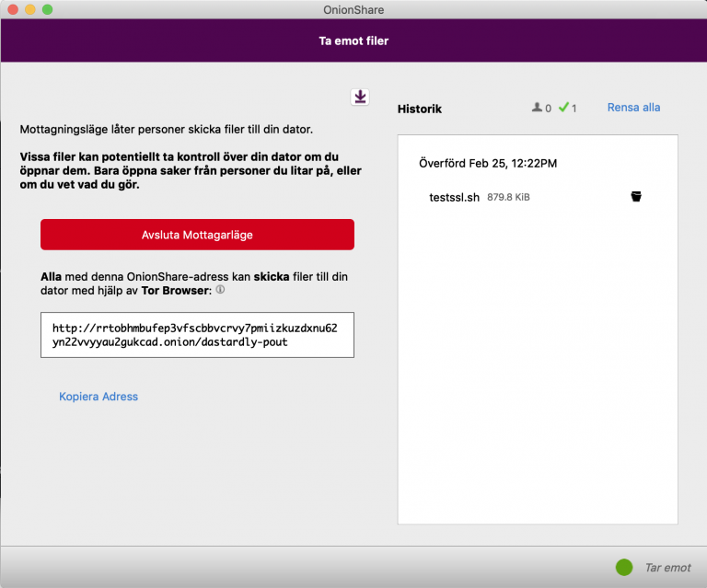Image resolution: width=707 pixels, height=588 pixels.
Task: Toggle the history panel with the download arrow icon
Action: (x=359, y=97)
